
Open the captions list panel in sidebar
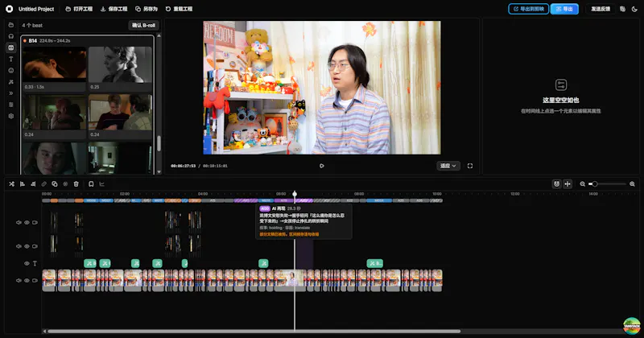[11, 105]
